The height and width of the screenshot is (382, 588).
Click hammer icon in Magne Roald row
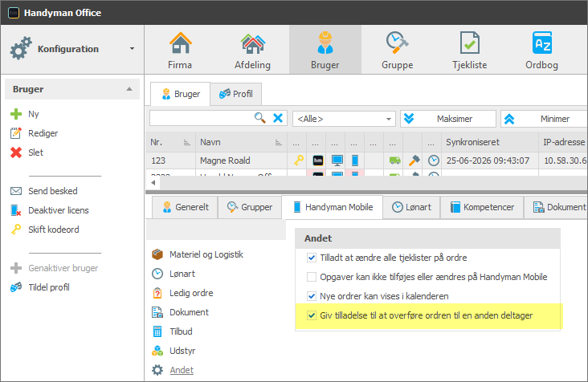[414, 161]
